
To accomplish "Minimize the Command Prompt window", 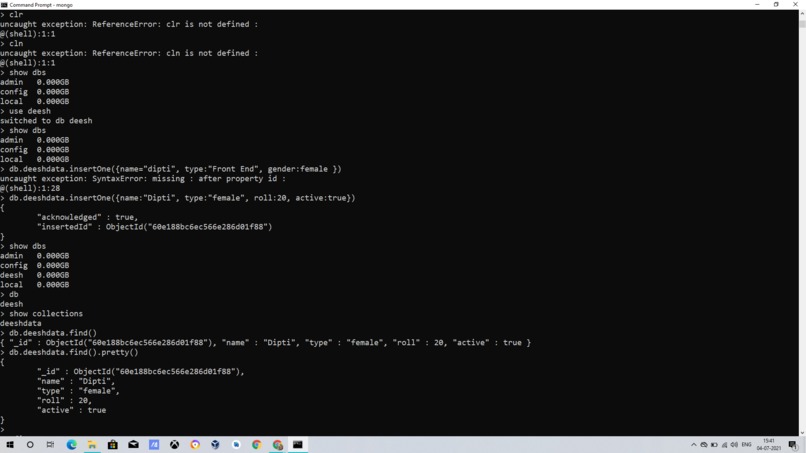I will click(x=757, y=5).
